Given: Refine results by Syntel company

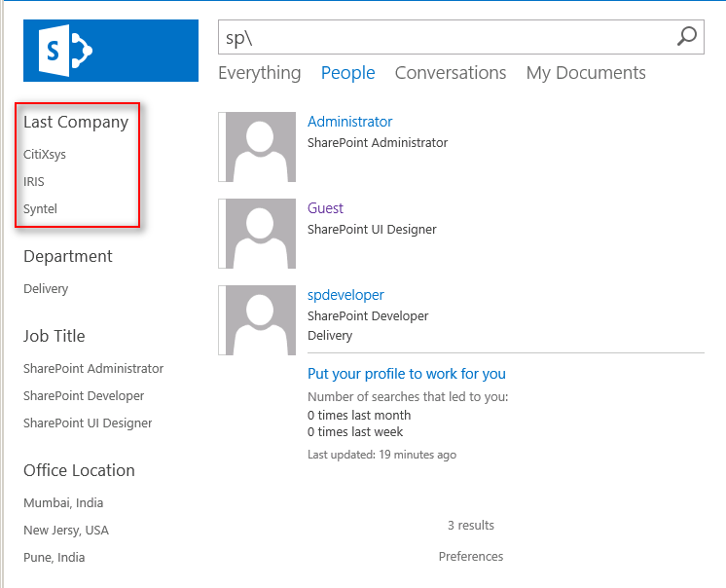Looking at the screenshot, I should pyautogui.click(x=41, y=208).
